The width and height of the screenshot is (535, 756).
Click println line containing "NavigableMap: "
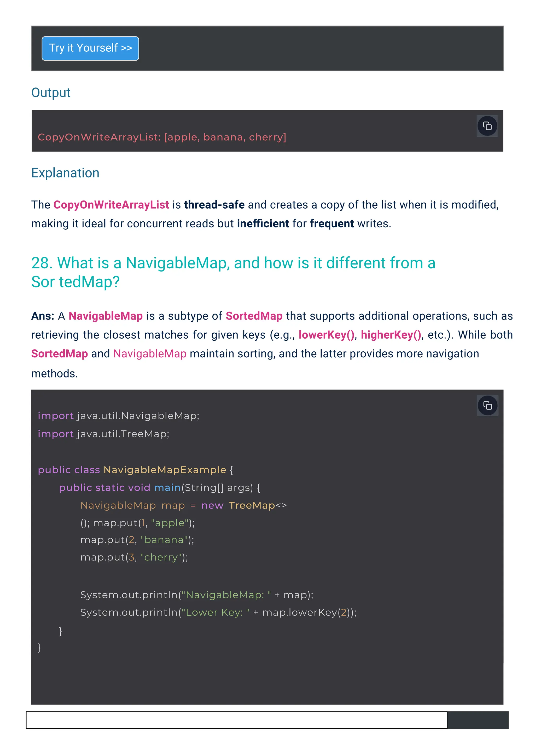pyautogui.click(x=197, y=595)
